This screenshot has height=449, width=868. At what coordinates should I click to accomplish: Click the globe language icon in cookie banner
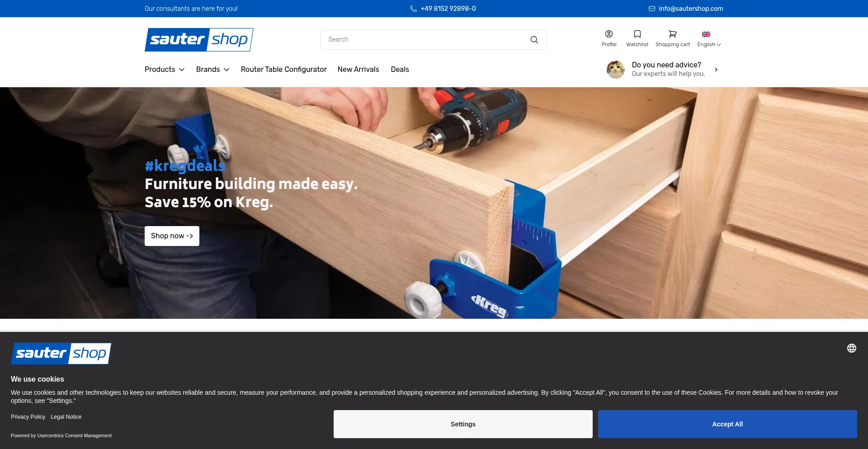(x=851, y=348)
